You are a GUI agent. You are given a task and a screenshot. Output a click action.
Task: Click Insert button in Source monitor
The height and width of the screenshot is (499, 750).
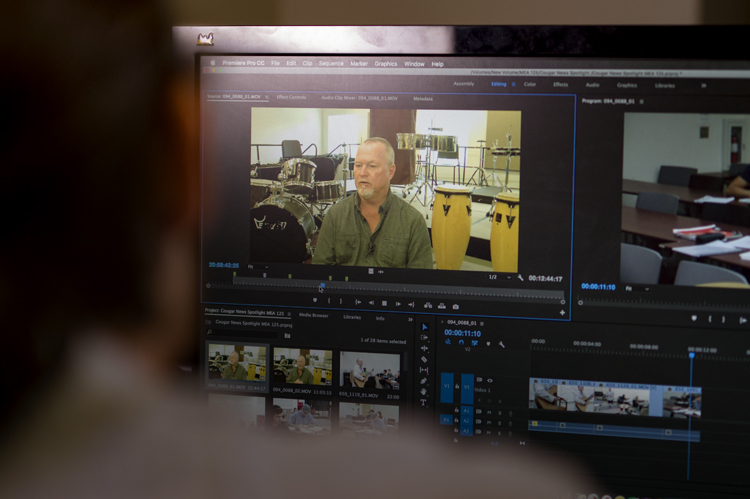coord(428,305)
